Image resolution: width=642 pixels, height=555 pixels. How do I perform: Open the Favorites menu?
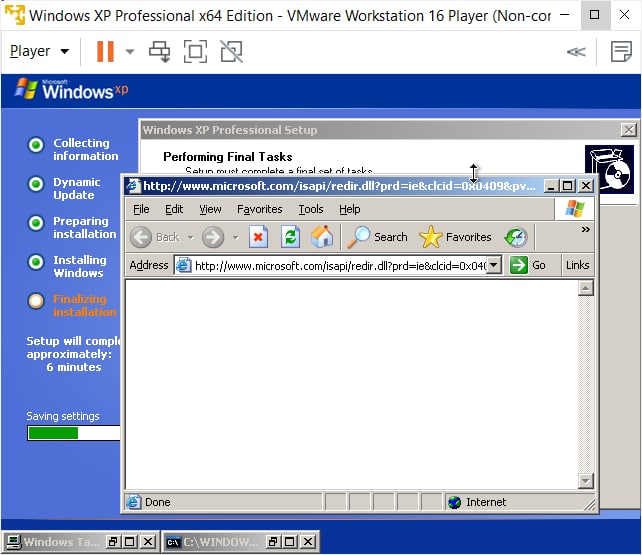coord(260,209)
